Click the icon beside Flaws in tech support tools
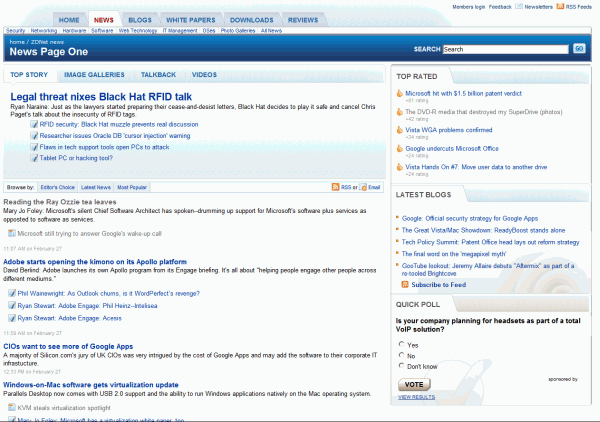This screenshot has height=422, width=600. click(x=34, y=147)
